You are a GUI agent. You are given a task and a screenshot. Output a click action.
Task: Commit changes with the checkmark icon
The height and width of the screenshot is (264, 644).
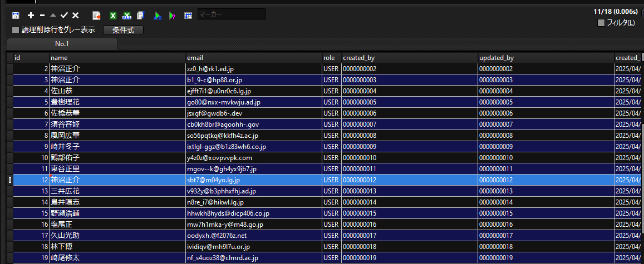[x=64, y=16]
